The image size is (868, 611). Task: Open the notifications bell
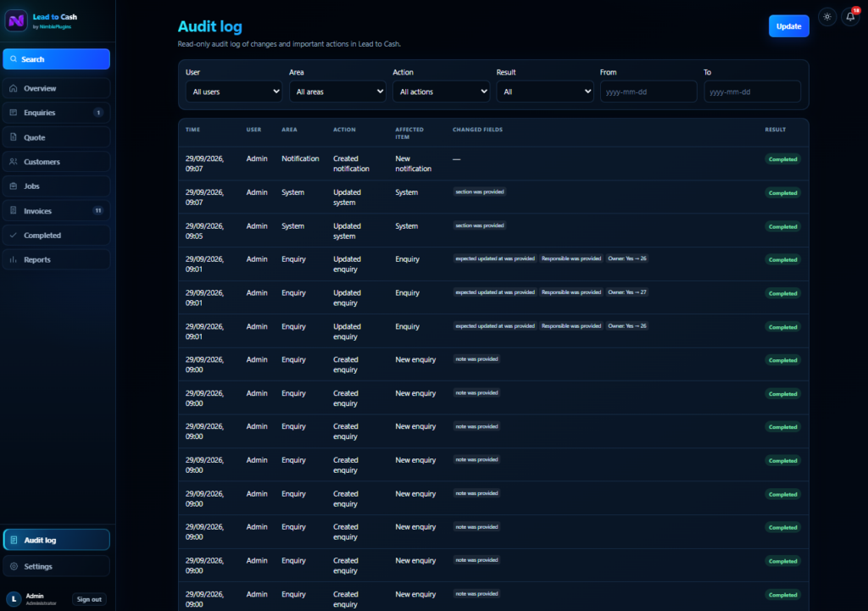tap(851, 17)
